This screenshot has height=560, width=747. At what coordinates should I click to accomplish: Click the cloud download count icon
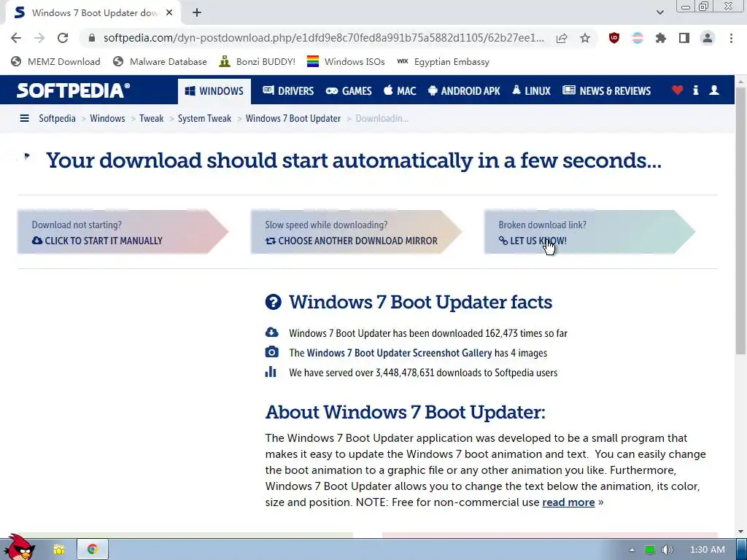coord(271,332)
